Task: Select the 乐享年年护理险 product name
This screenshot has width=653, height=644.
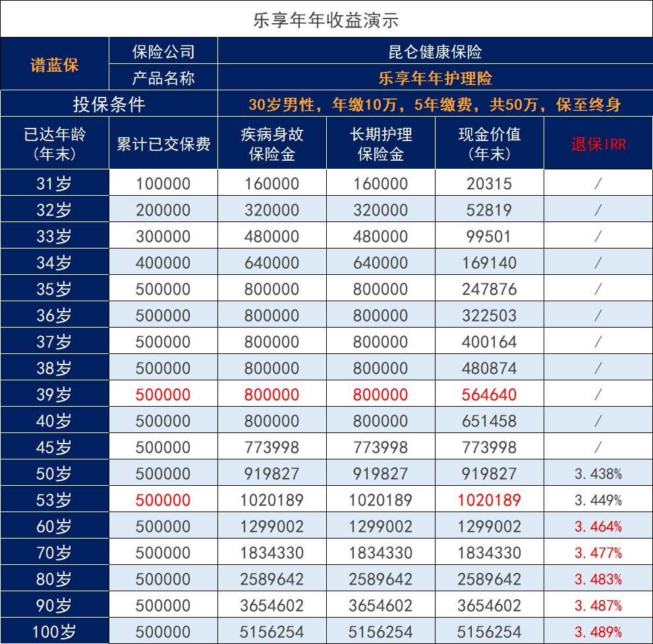Action: [435, 78]
